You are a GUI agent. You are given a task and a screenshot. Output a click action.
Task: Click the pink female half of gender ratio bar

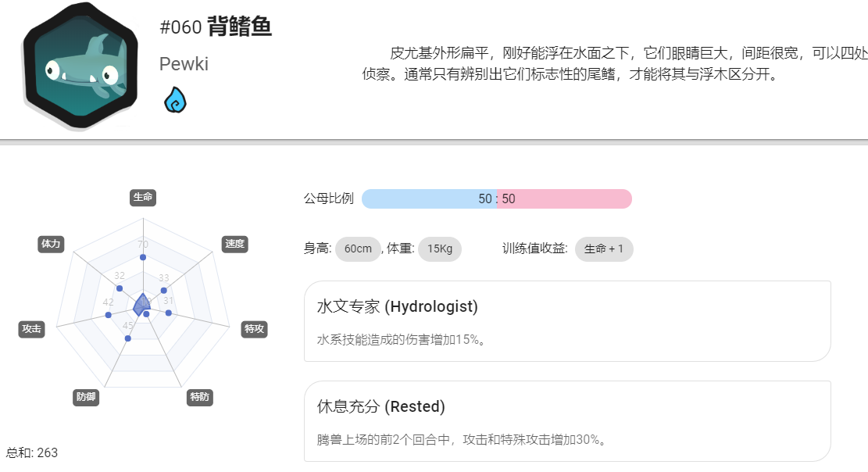point(565,199)
